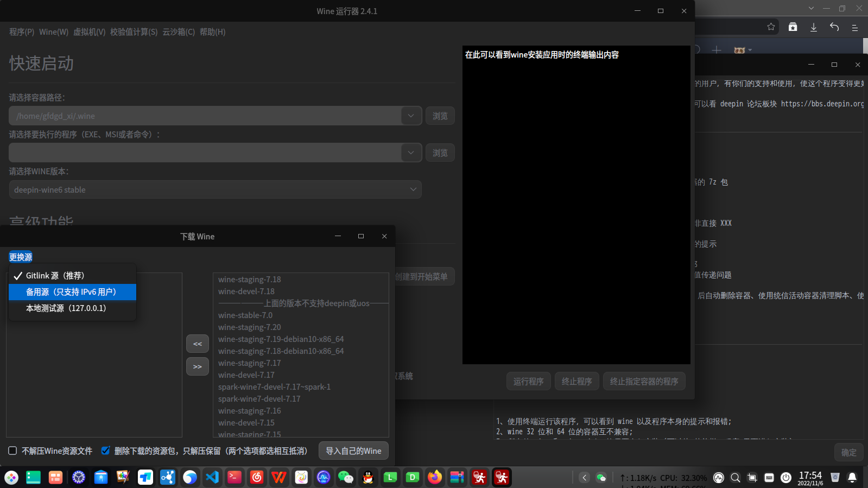Open Visual Studio Code from the taskbar

click(x=212, y=478)
